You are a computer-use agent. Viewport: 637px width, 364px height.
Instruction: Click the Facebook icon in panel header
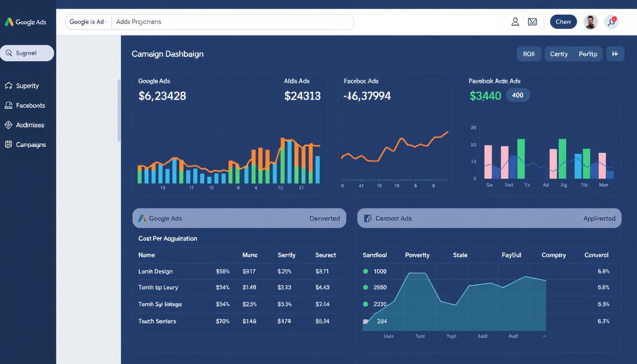(367, 218)
